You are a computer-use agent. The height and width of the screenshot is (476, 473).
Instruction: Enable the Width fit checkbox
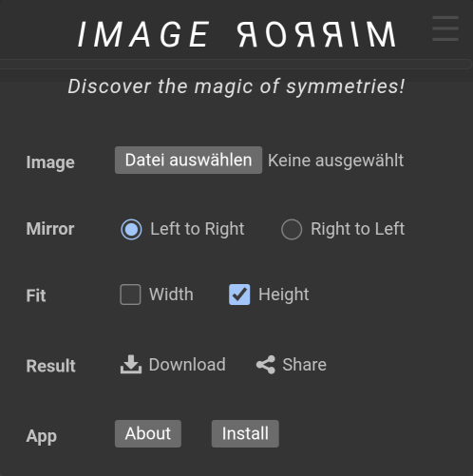(x=130, y=295)
